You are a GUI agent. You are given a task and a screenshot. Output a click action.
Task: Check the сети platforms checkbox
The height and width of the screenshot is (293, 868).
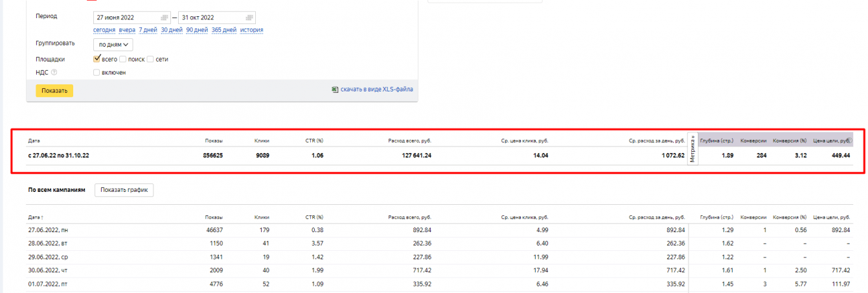coord(150,59)
